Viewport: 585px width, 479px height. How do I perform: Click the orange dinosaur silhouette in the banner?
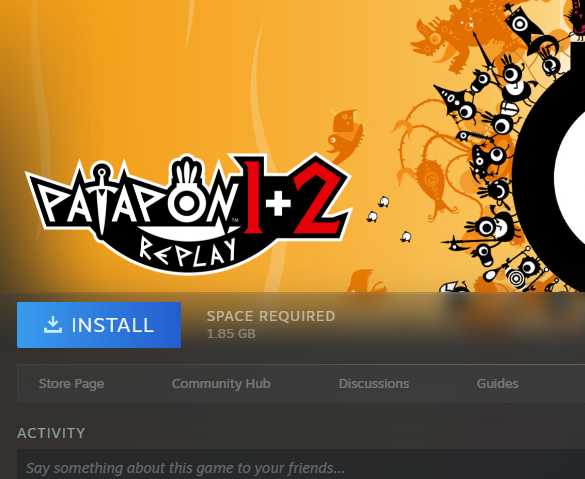446,35
